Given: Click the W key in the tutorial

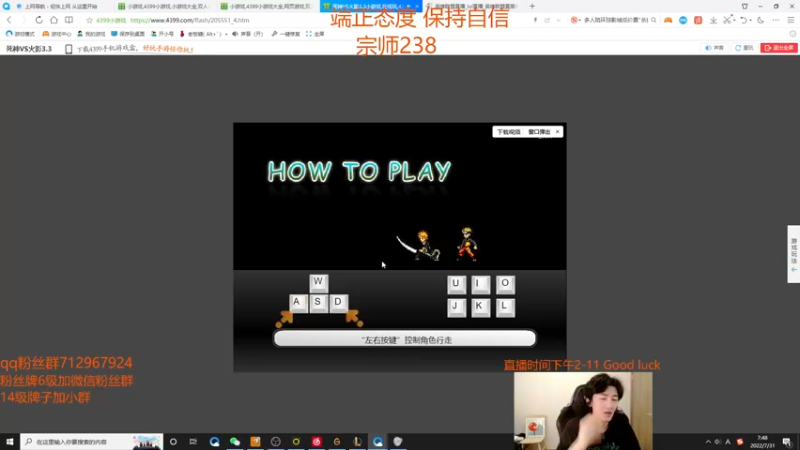Looking at the screenshot, I should (318, 283).
